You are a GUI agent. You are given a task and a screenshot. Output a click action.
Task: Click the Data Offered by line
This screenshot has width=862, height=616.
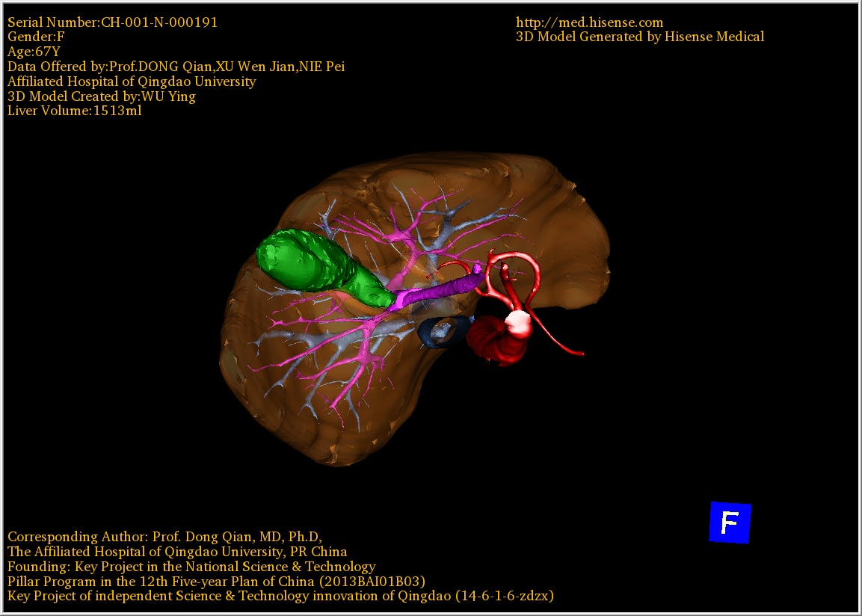point(176,67)
